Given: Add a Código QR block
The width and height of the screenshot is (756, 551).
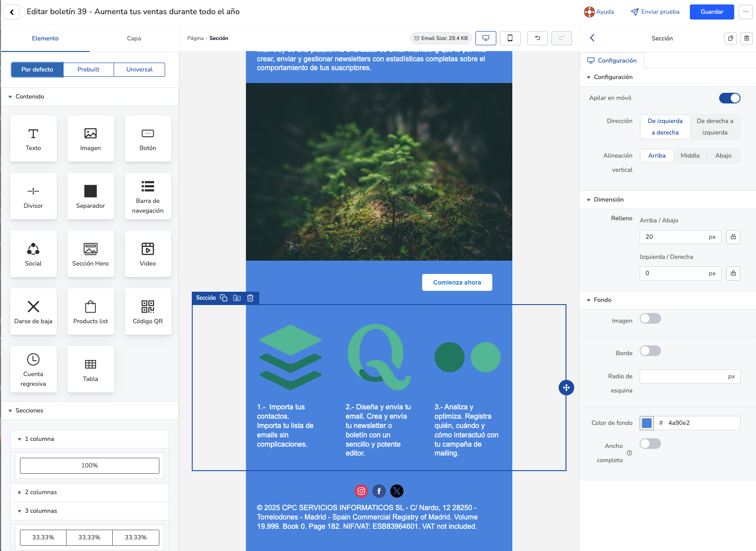Looking at the screenshot, I should [x=148, y=311].
